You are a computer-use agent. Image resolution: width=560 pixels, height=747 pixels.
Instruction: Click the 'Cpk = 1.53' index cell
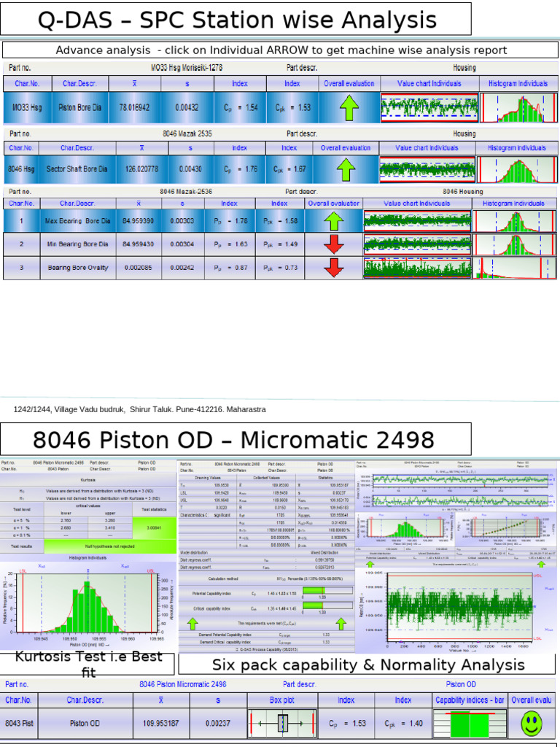click(x=292, y=108)
